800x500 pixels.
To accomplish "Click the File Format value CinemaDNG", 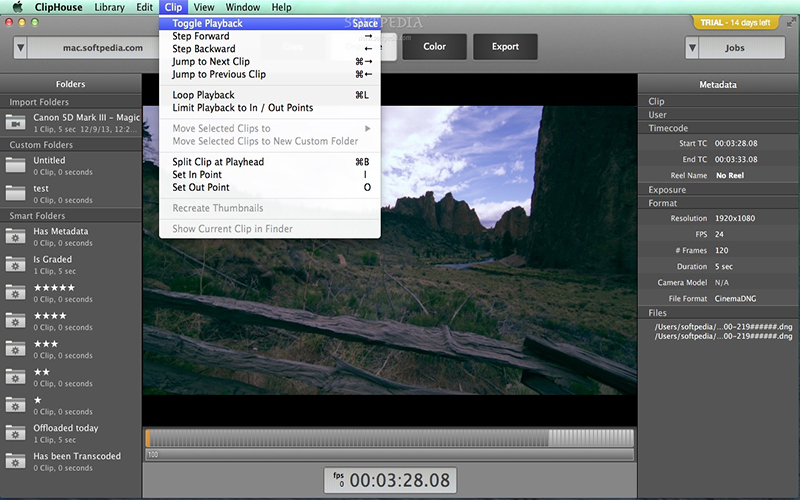I will [x=735, y=298].
